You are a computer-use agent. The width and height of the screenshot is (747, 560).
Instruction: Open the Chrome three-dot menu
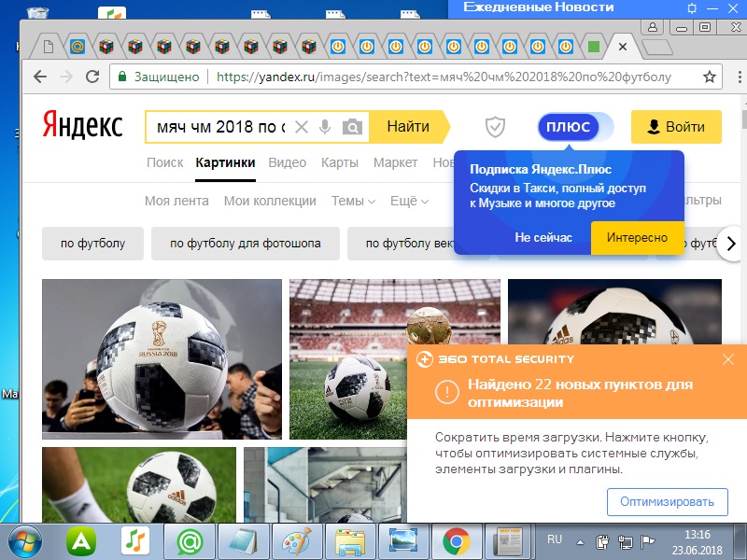click(x=739, y=77)
